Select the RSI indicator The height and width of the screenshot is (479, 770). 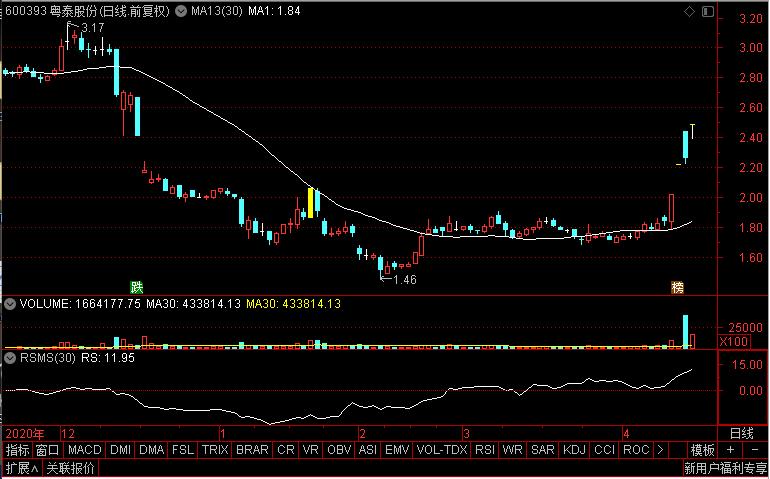pyautogui.click(x=485, y=450)
